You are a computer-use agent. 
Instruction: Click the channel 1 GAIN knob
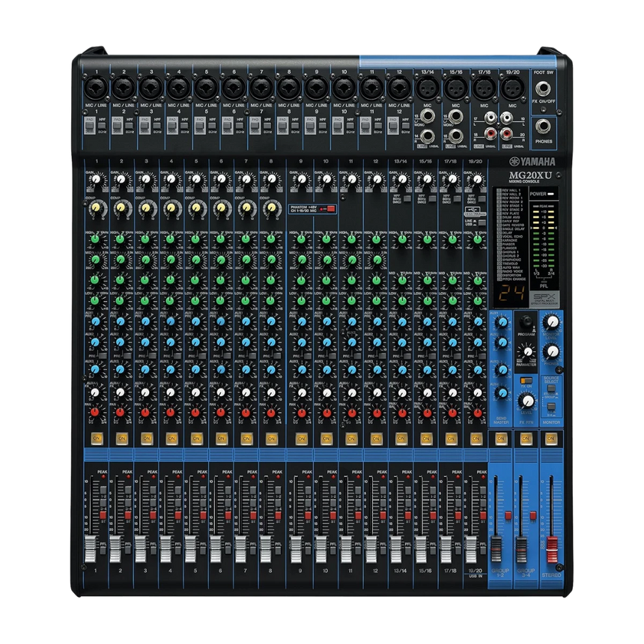coord(96,180)
